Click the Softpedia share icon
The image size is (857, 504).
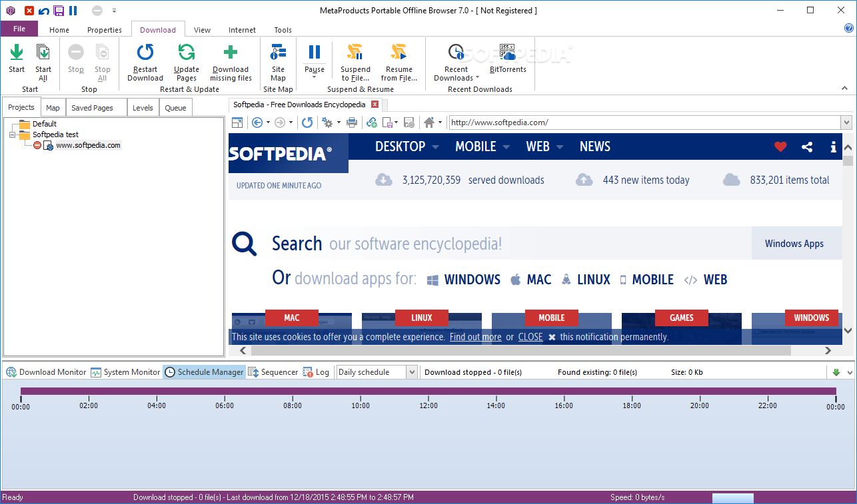[807, 147]
